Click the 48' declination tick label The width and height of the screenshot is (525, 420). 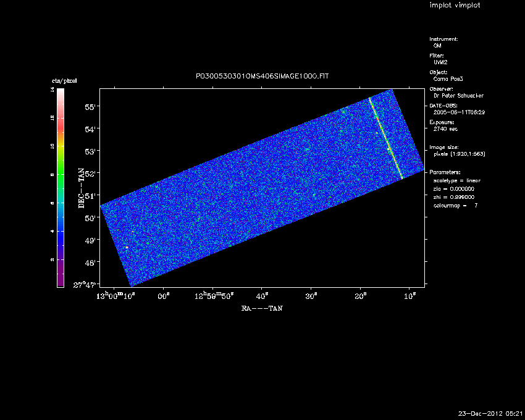(x=90, y=262)
